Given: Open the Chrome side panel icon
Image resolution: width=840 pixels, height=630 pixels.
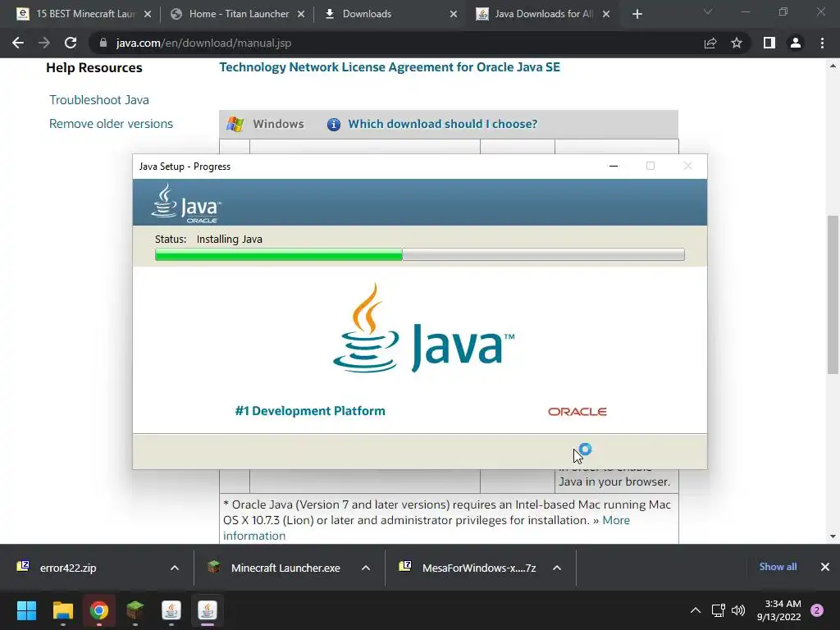Looking at the screenshot, I should pos(769,43).
